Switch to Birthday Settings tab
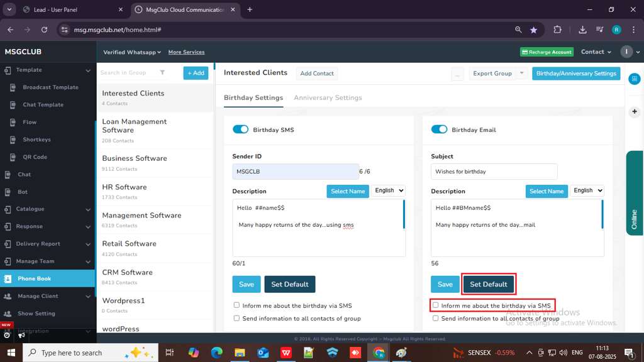The width and height of the screenshot is (644, 362). coord(253,97)
